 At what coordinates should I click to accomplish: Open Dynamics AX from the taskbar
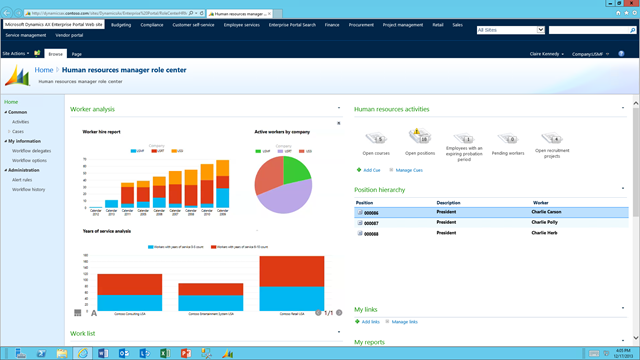click(x=227, y=353)
